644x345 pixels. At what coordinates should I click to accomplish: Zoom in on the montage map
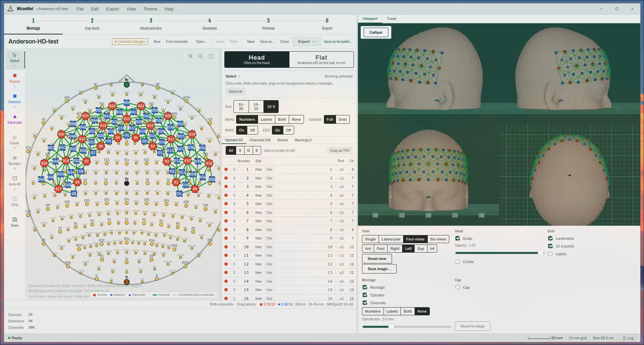pos(191,56)
